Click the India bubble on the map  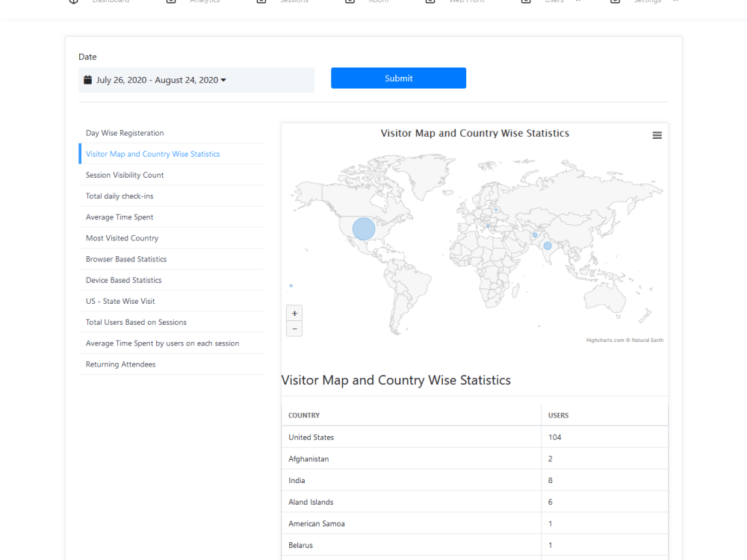(x=548, y=246)
